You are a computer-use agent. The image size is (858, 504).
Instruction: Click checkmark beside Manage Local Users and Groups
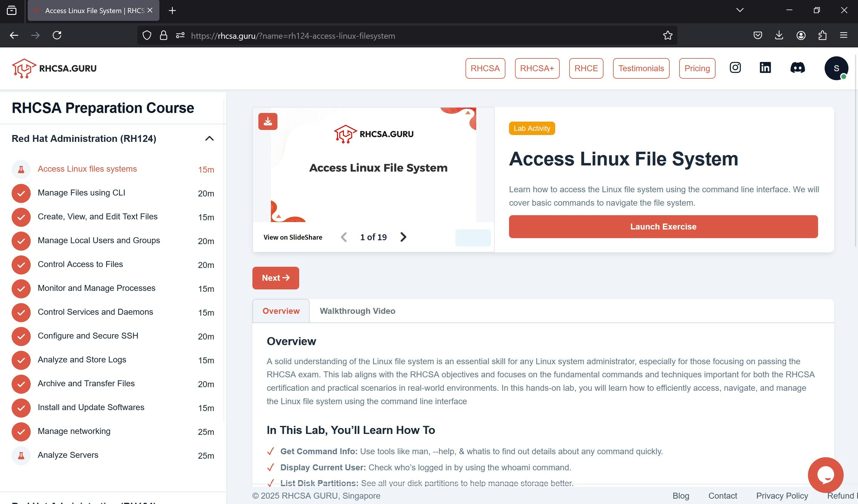[21, 241]
